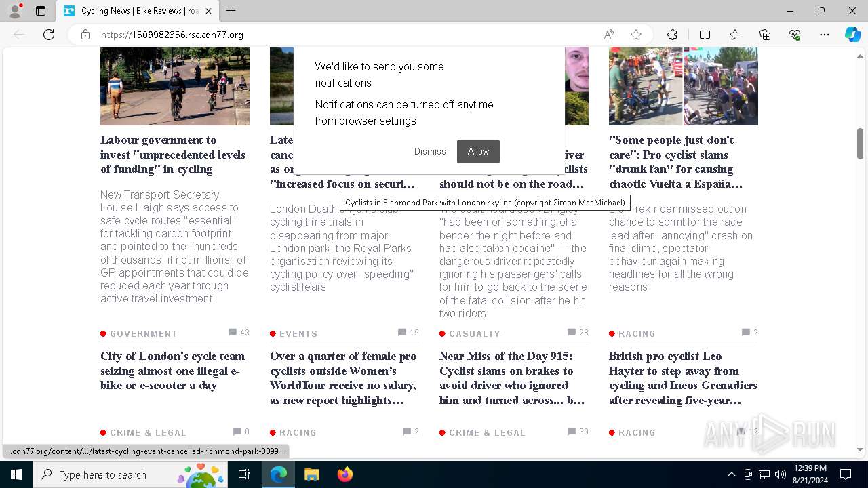Click the taskbar clock showing 12:39 PM
This screenshot has height=488, width=868.
(x=810, y=474)
